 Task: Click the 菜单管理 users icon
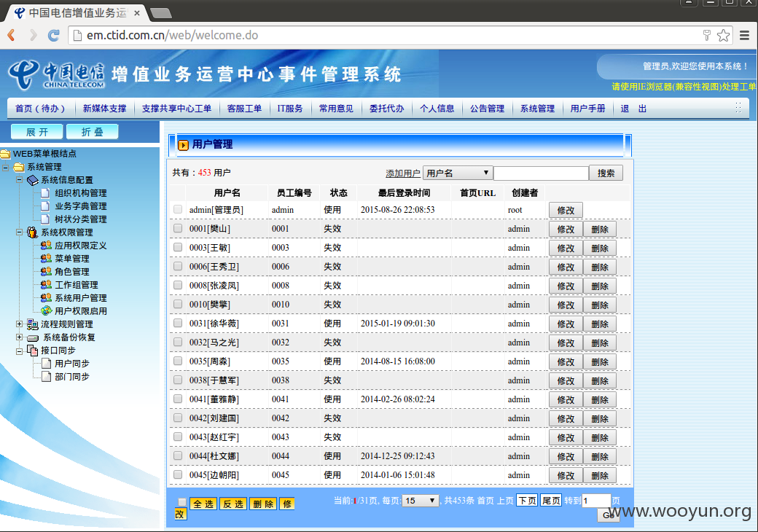pyautogui.click(x=46, y=259)
